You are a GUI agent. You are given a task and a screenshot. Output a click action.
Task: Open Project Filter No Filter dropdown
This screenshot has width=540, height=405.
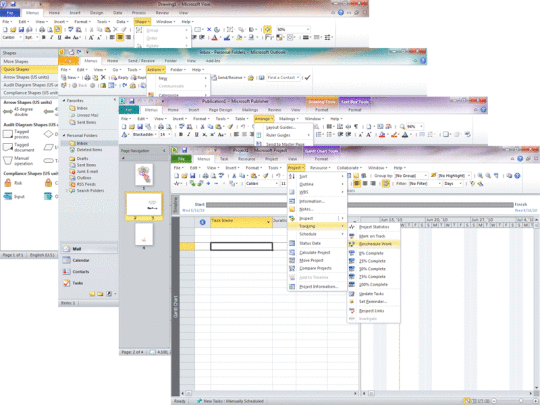(439, 184)
